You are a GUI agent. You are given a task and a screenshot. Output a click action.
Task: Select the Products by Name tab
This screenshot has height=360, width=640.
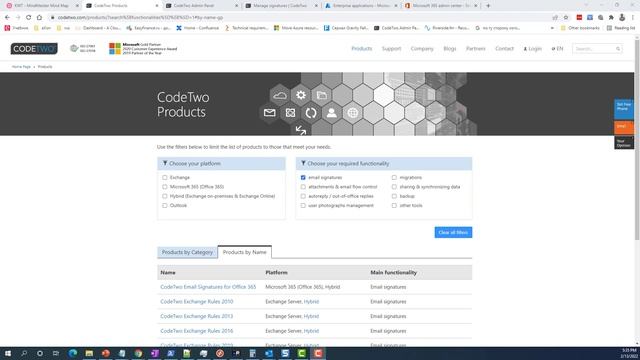tap(244, 252)
